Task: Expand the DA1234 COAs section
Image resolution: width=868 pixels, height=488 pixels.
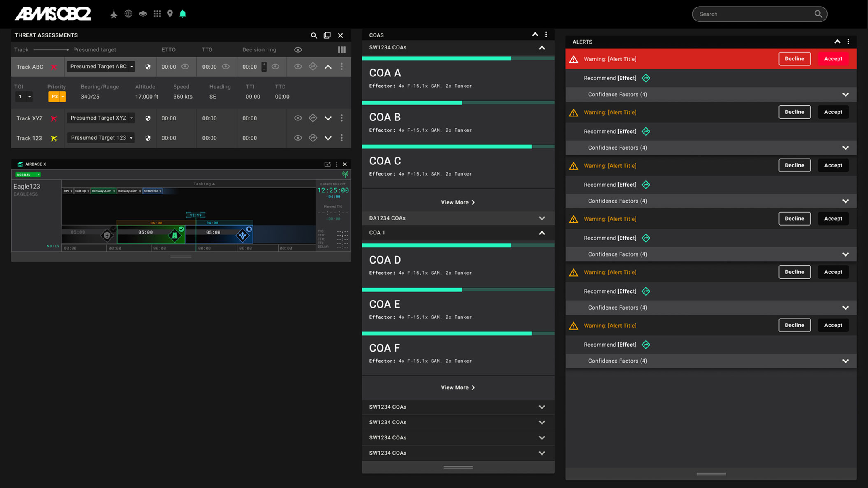Action: click(542, 218)
